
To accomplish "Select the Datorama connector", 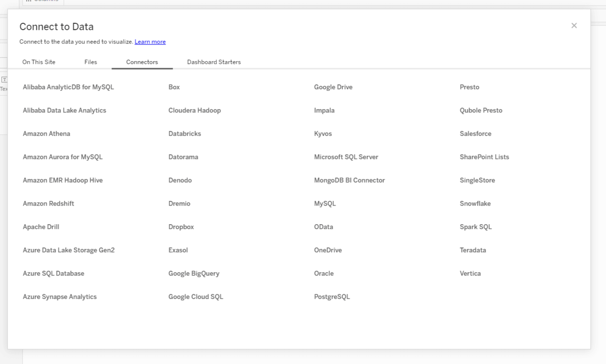I will 183,157.
